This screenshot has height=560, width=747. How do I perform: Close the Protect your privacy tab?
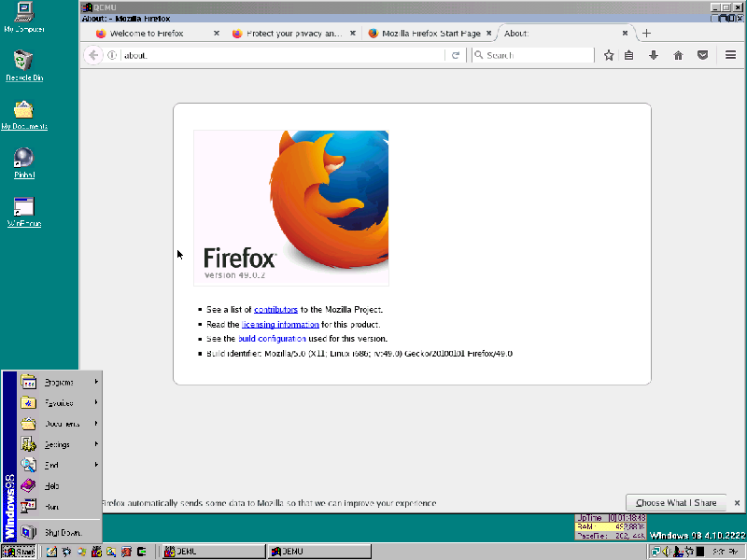(x=353, y=34)
